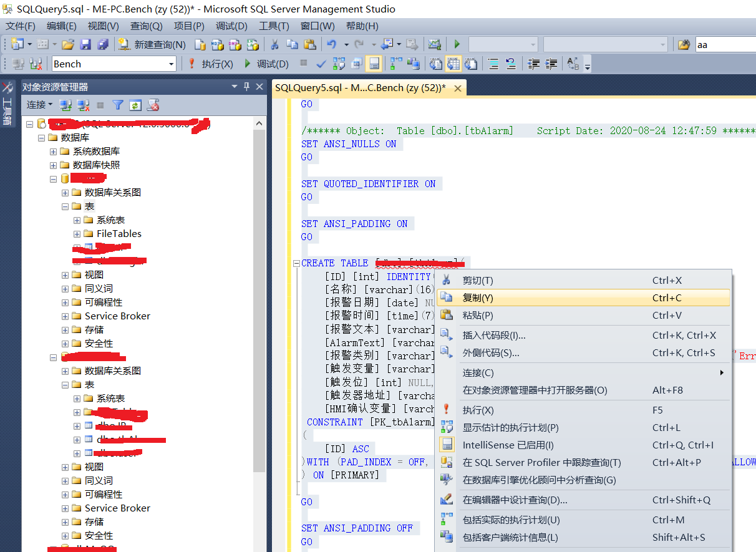Click Object Explorer Connect server icon
The width and height of the screenshot is (756, 552).
pyautogui.click(x=65, y=105)
